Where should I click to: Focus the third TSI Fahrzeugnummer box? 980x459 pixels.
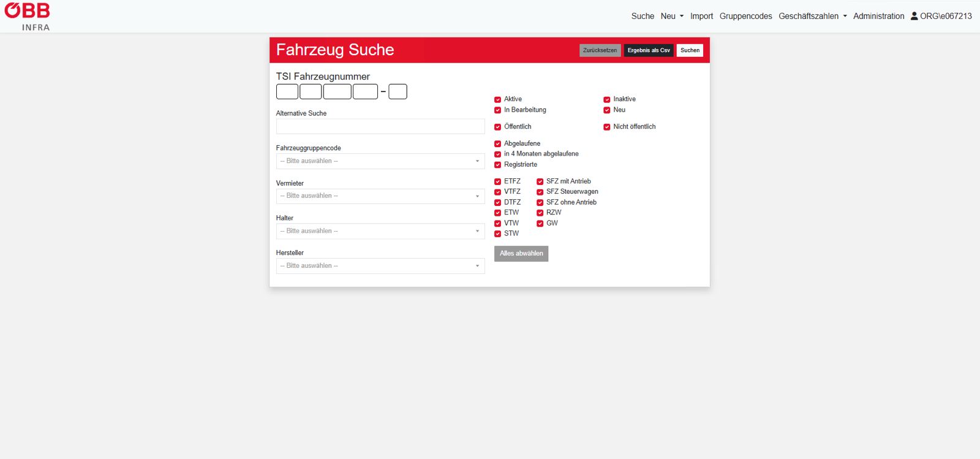tap(337, 91)
